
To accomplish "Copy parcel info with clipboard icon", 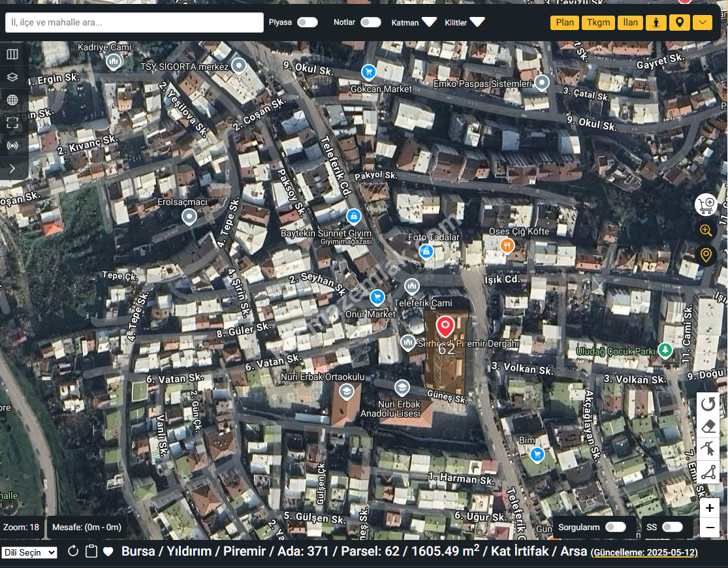I will pyautogui.click(x=91, y=552).
